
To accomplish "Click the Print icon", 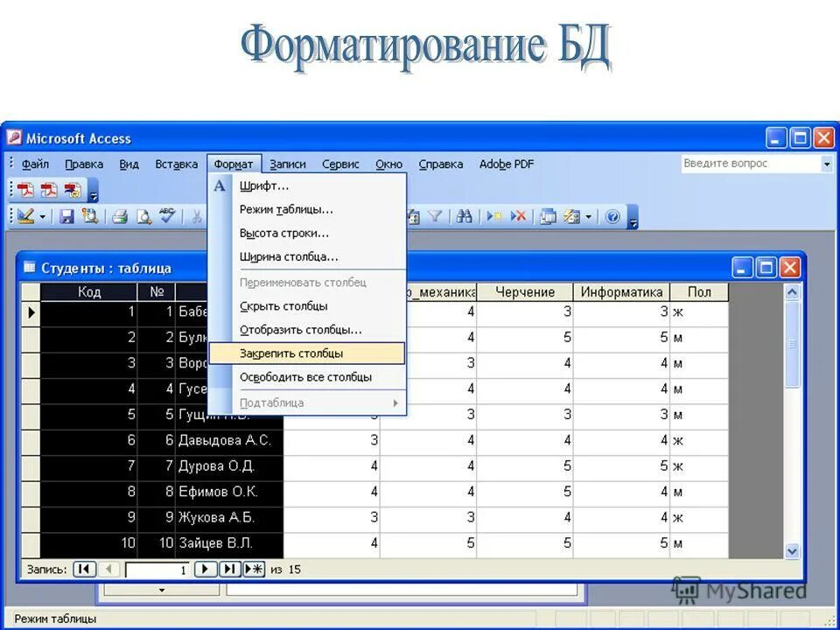I will 120,216.
